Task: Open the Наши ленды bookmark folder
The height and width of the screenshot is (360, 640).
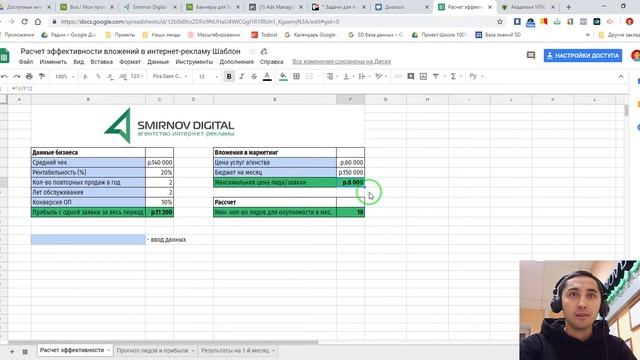Action: 161,35
